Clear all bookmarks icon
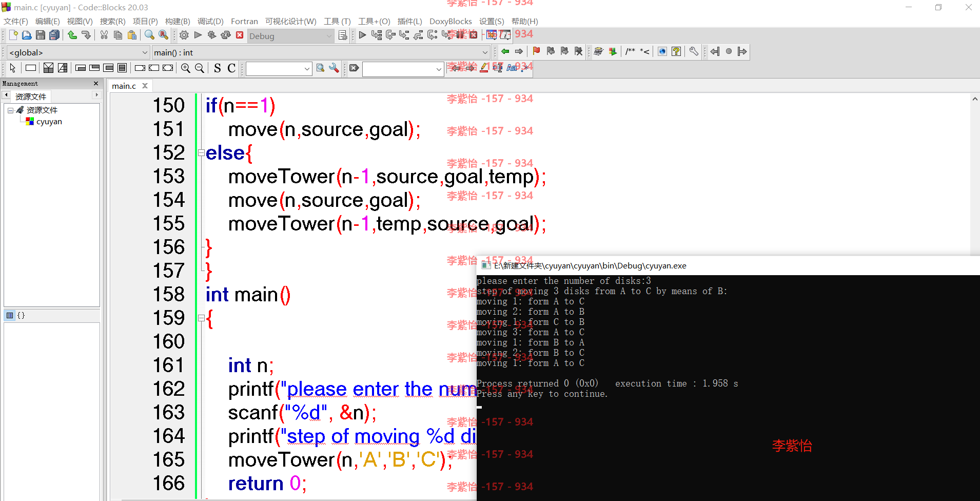The image size is (980, 501). pos(578,51)
